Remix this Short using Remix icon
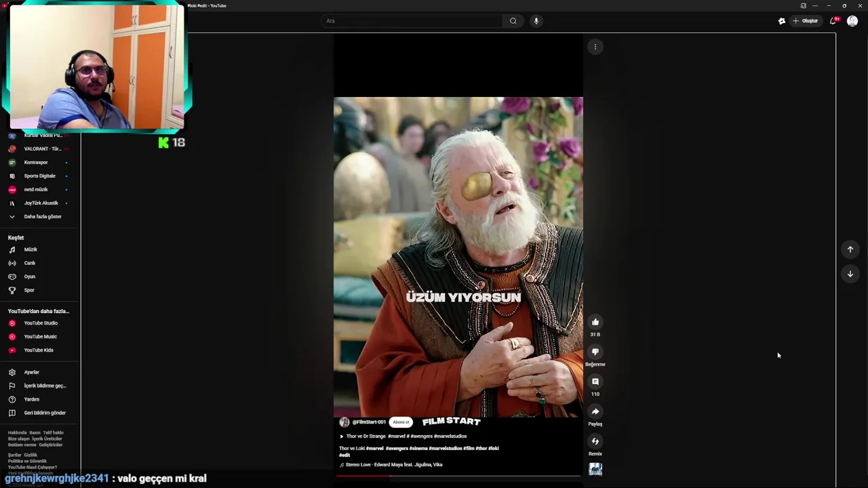 pos(595,441)
